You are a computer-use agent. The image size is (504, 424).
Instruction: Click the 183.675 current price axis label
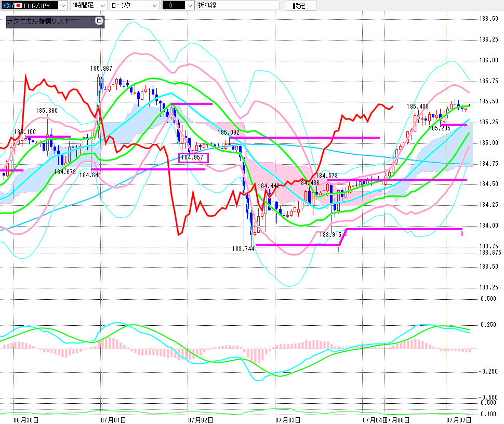[x=490, y=253]
